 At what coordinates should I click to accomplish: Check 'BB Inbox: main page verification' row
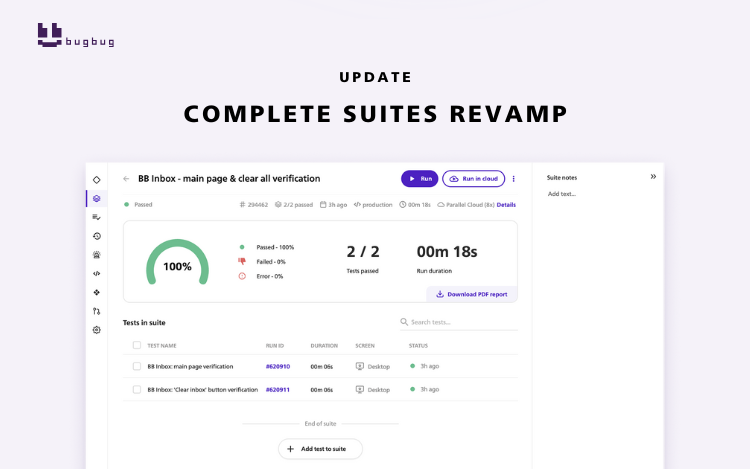[137, 366]
